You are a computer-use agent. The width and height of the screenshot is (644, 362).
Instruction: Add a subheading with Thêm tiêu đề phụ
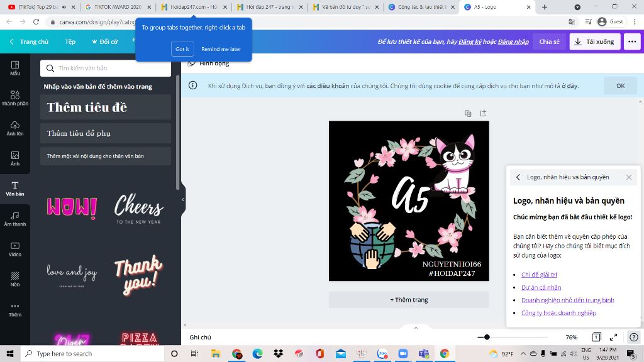106,133
